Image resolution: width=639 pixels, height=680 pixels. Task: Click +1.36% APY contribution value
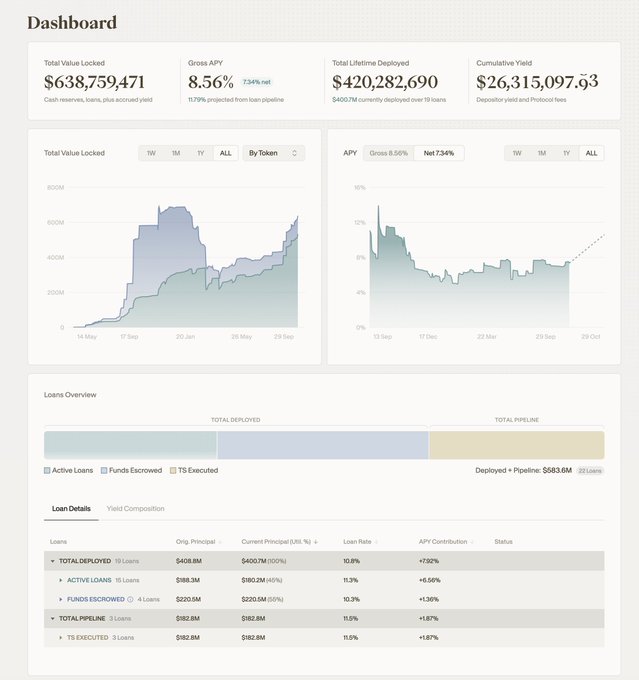pos(429,599)
